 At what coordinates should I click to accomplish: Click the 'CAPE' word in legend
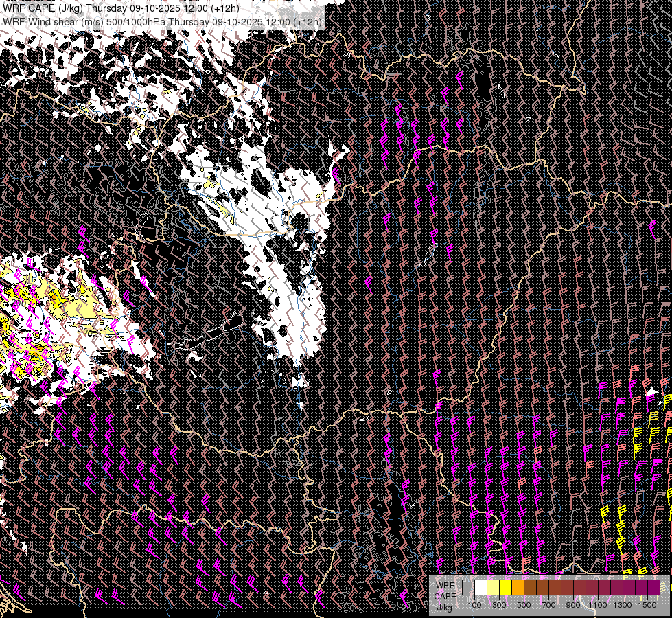click(445, 597)
